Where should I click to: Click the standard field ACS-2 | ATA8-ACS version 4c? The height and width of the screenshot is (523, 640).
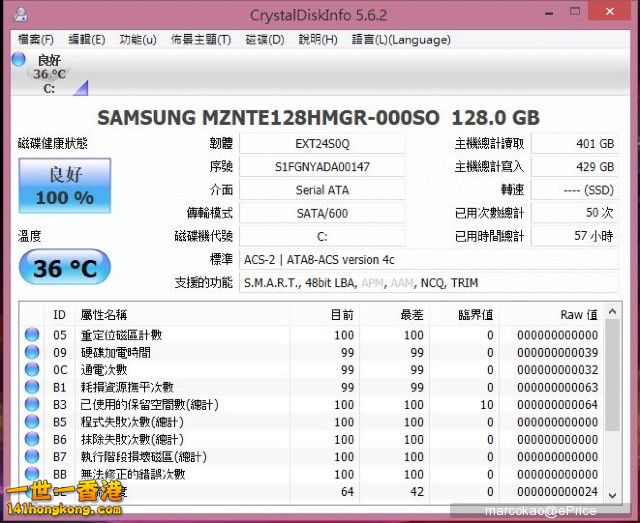tap(429, 260)
